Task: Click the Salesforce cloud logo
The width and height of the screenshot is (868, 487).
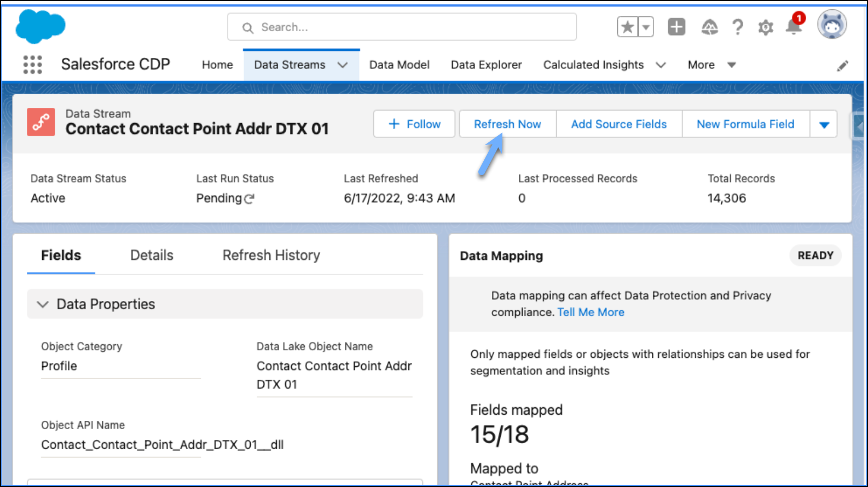Action: 40,26
